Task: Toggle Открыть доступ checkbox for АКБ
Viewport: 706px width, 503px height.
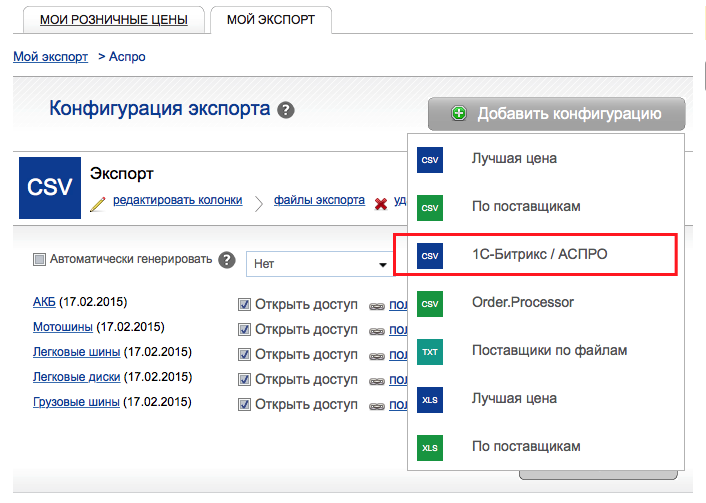Action: [244, 304]
